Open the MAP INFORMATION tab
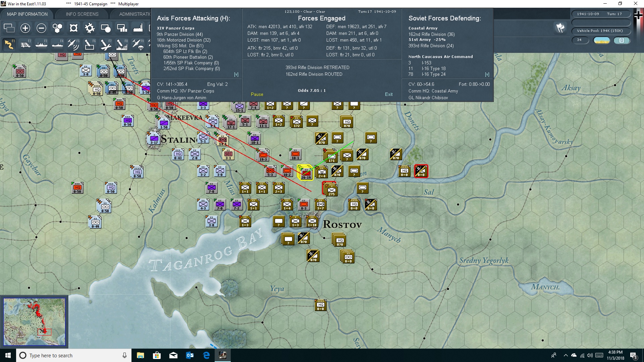 (27, 14)
